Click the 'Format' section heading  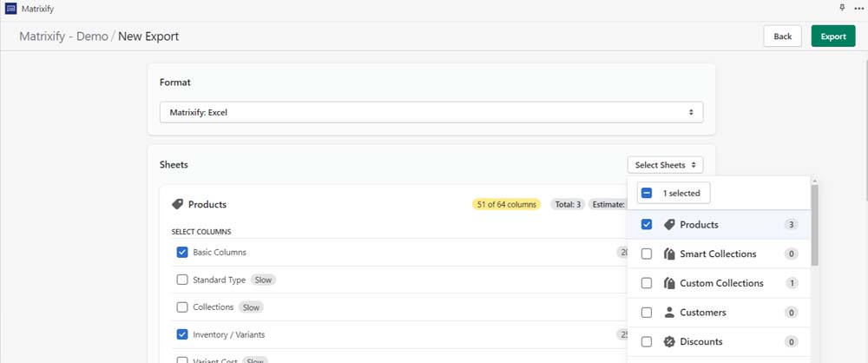click(175, 82)
